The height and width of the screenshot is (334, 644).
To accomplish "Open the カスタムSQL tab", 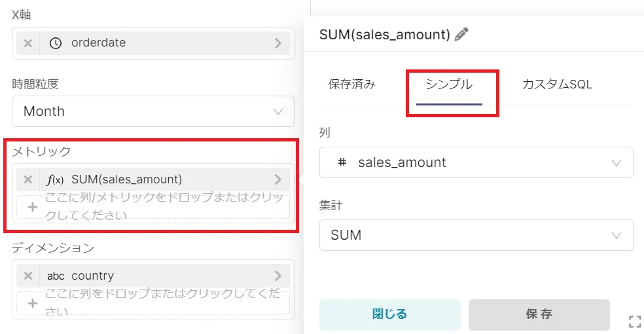I will click(x=557, y=84).
